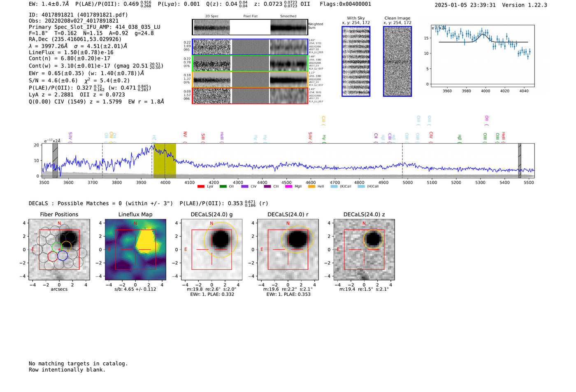This screenshot has height=392, width=576.
Task: Select the green-bordered fiber 2D spectrum row
Action: [250, 63]
